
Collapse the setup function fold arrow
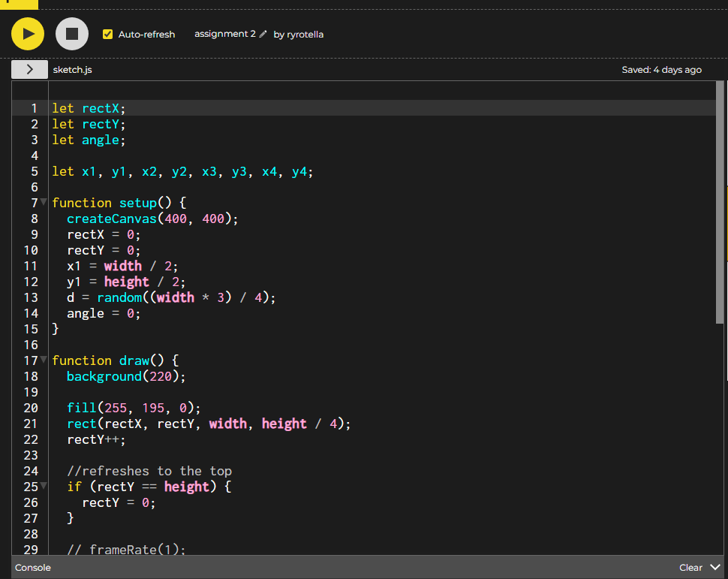(44, 203)
